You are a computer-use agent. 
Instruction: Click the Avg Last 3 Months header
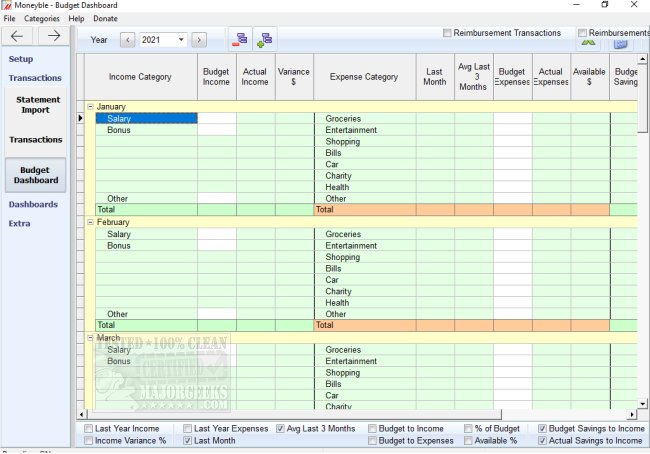pyautogui.click(x=473, y=77)
